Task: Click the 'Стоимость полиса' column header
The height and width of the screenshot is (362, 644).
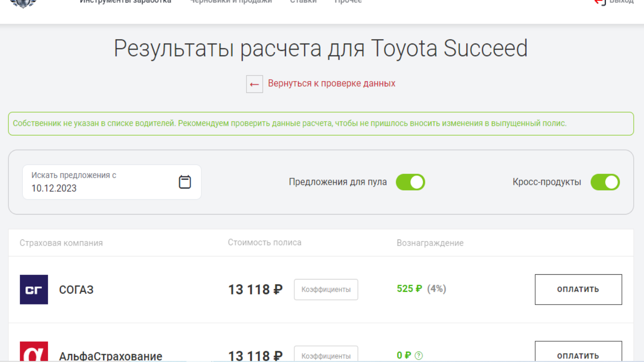Action: click(x=264, y=242)
